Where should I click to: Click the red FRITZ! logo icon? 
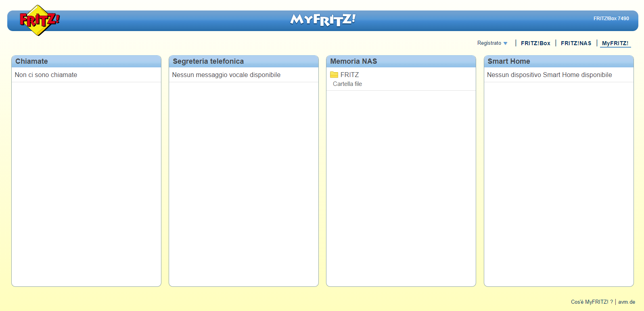point(39,20)
